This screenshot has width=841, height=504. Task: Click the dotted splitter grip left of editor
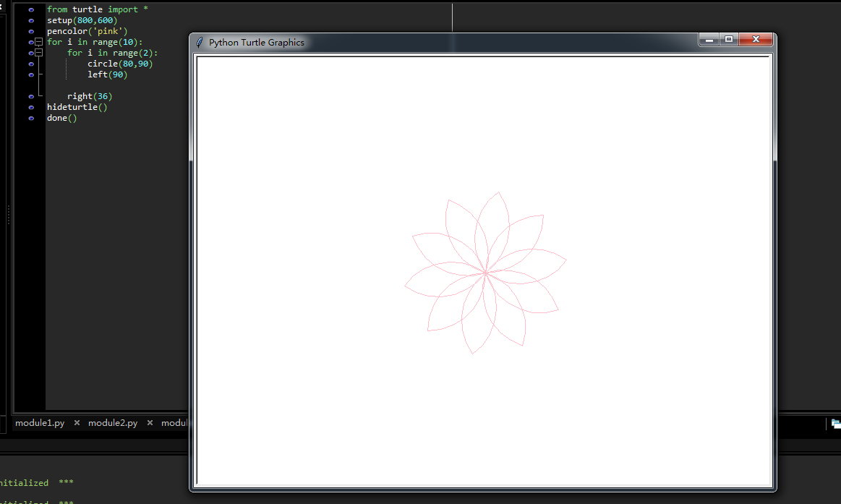pos(8,215)
